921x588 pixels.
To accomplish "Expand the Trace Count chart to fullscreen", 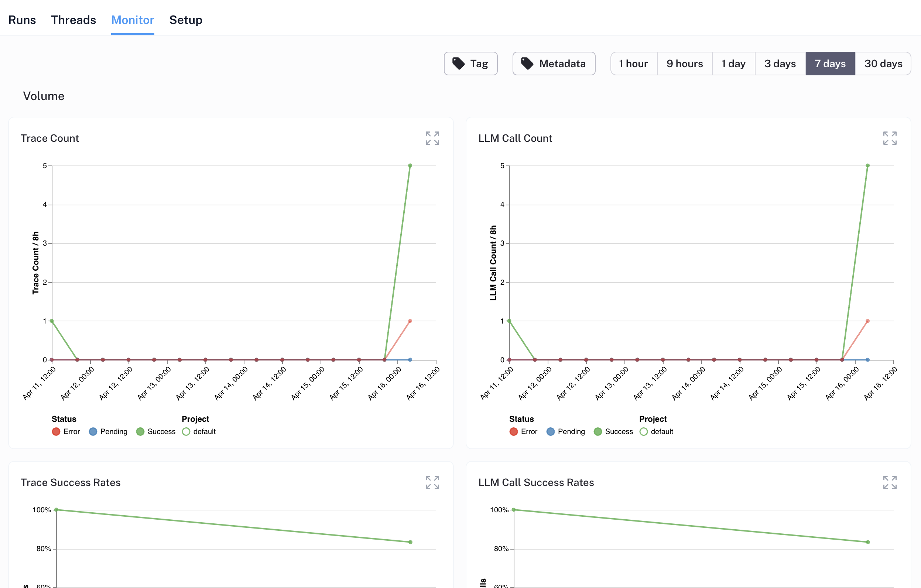I will pyautogui.click(x=432, y=138).
